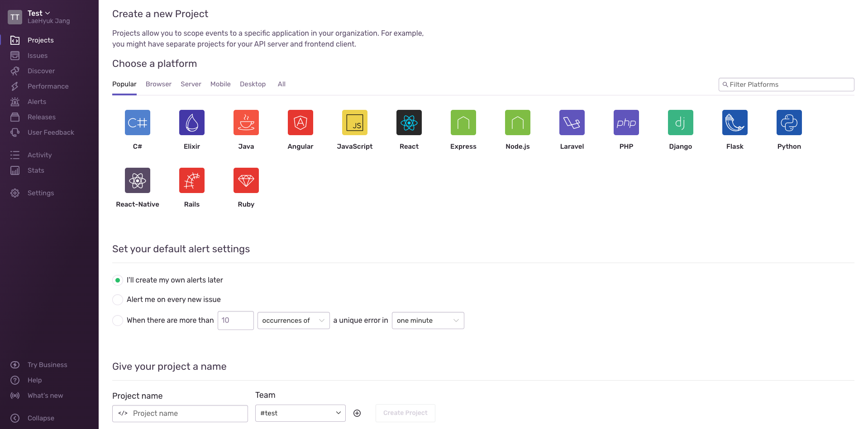Expand the Test organization menu

[39, 13]
